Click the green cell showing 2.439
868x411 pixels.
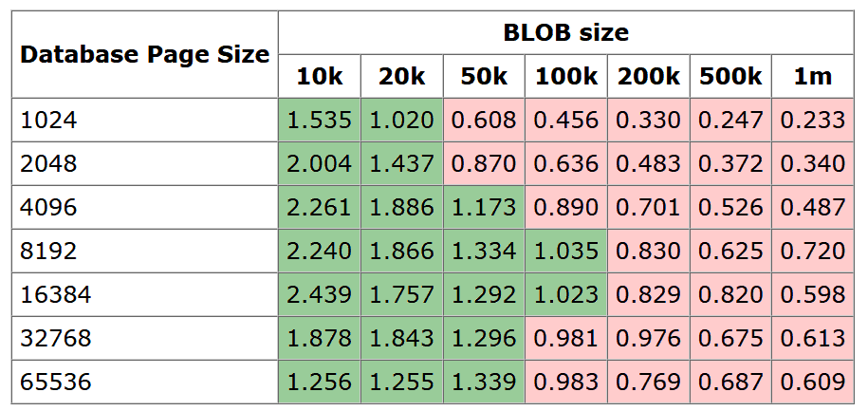320,295
